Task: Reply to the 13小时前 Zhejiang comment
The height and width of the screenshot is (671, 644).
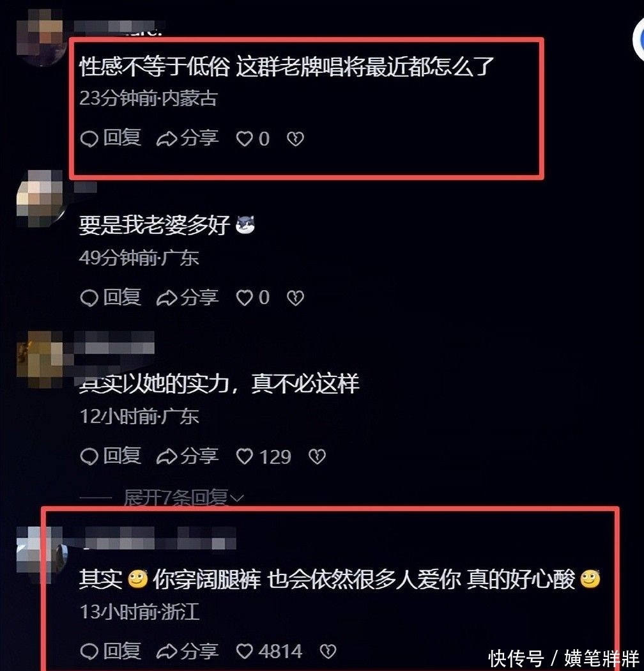Action: tap(111, 651)
